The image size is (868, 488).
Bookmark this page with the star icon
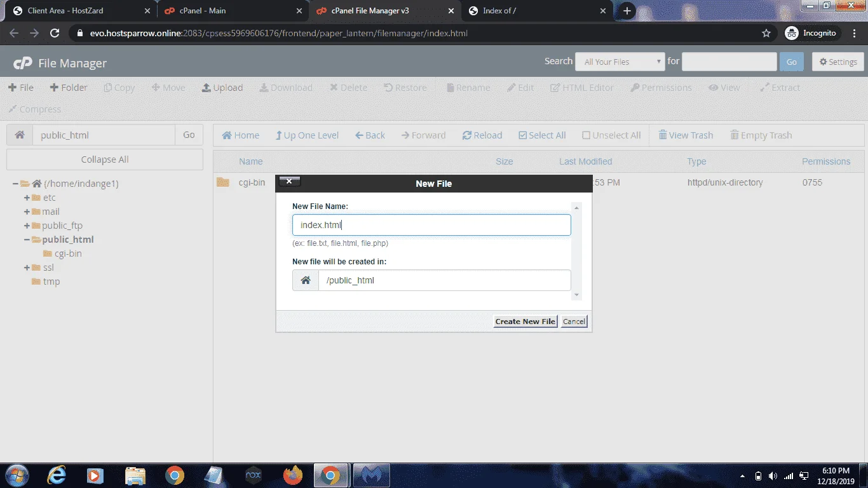(x=766, y=33)
